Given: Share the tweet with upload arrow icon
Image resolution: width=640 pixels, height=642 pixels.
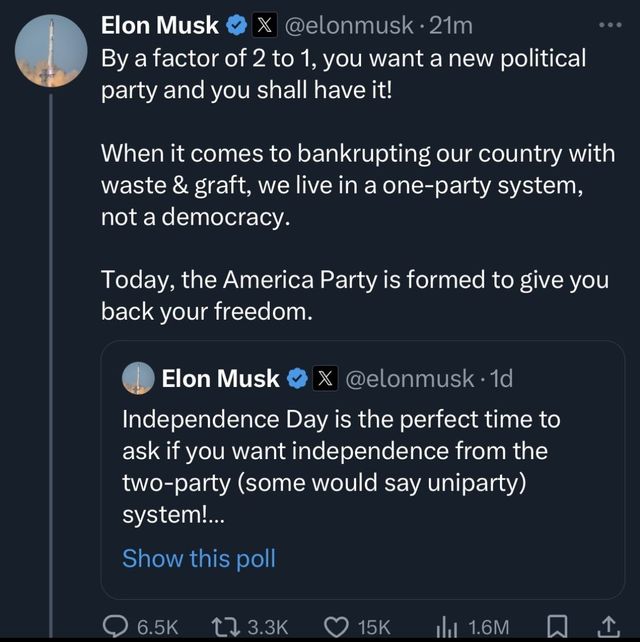Looking at the screenshot, I should 608,625.
